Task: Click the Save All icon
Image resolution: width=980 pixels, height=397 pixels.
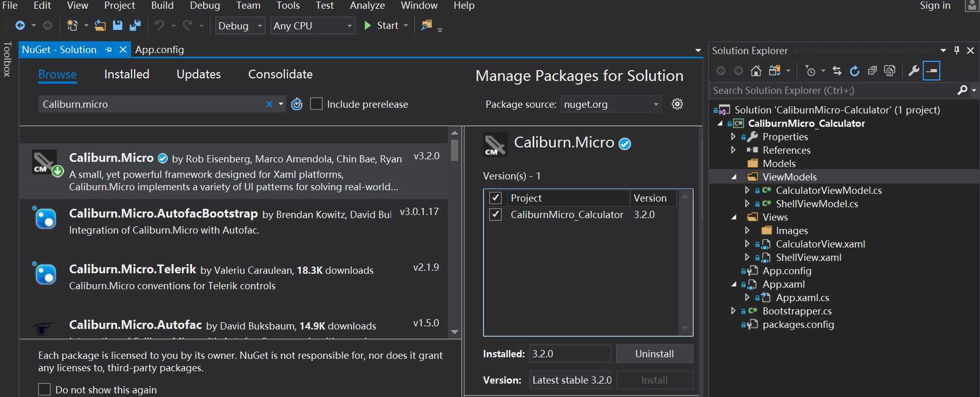Action: pyautogui.click(x=135, y=25)
